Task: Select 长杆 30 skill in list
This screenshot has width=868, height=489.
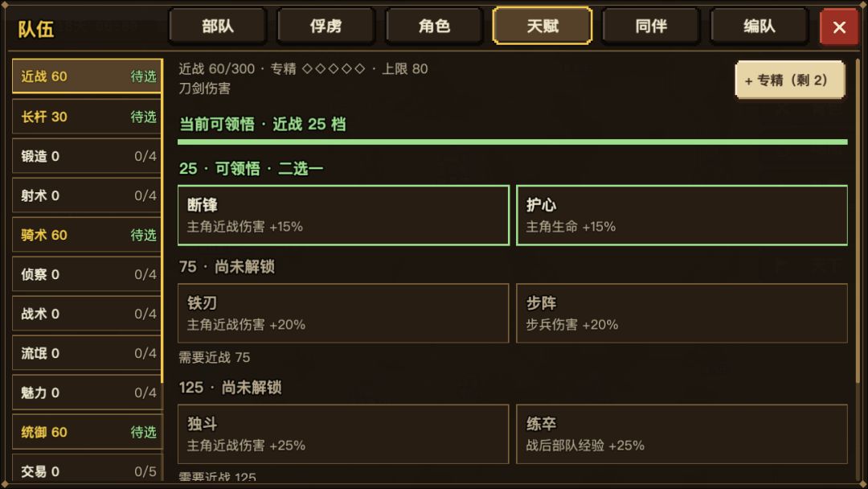Action: 88,117
